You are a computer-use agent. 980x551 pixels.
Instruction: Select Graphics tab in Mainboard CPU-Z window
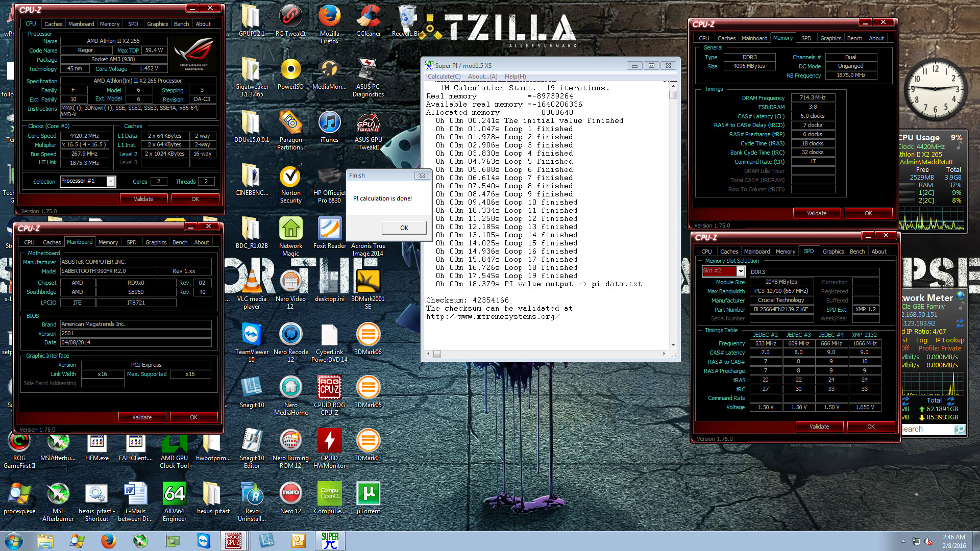[x=156, y=242]
